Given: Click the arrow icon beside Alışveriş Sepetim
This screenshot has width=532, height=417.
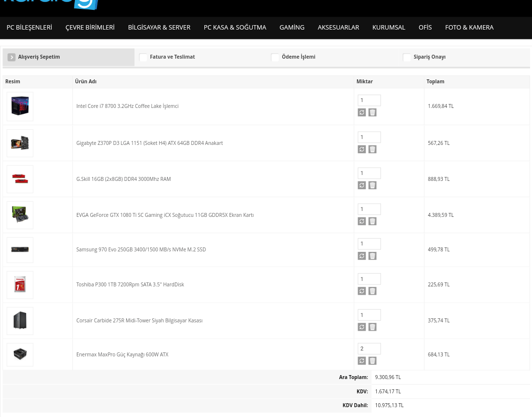Looking at the screenshot, I should [11, 57].
